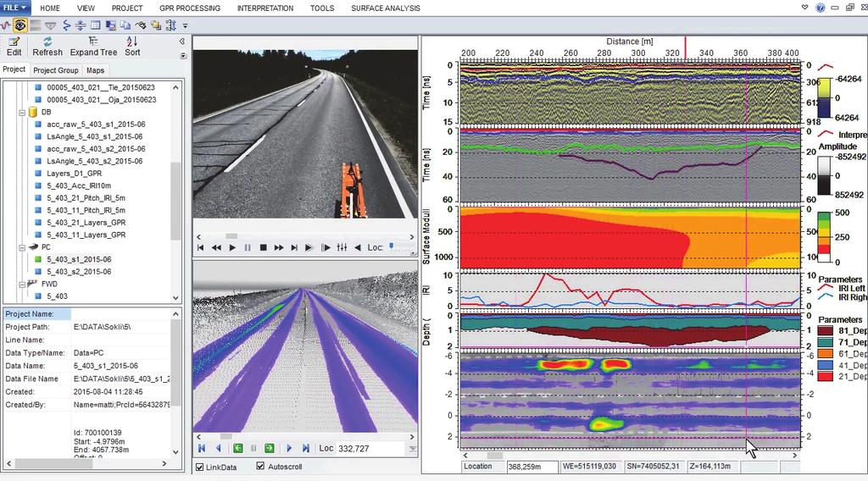Select Layers_D1_GPR tree item
Screen dimensions: 868x481
[x=75, y=173]
